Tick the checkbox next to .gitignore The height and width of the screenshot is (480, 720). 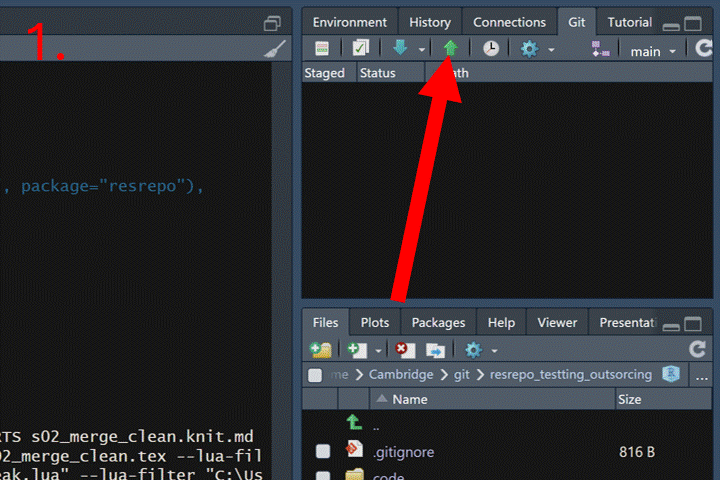(323, 451)
